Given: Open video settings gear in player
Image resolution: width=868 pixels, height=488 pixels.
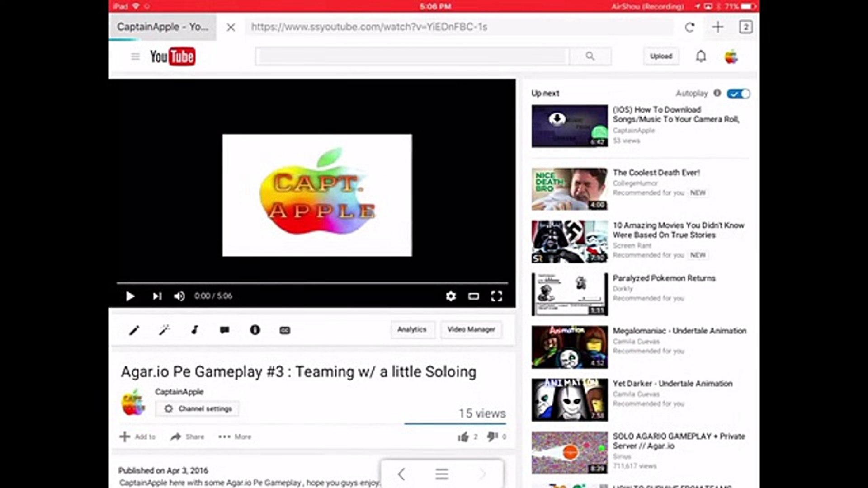Looking at the screenshot, I should [451, 296].
